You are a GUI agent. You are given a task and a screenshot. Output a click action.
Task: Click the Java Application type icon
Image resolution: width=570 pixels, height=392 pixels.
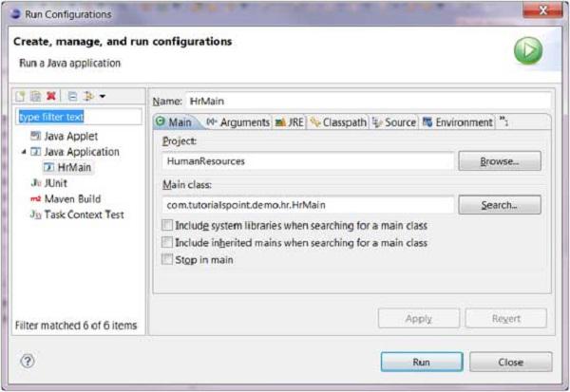pos(36,152)
